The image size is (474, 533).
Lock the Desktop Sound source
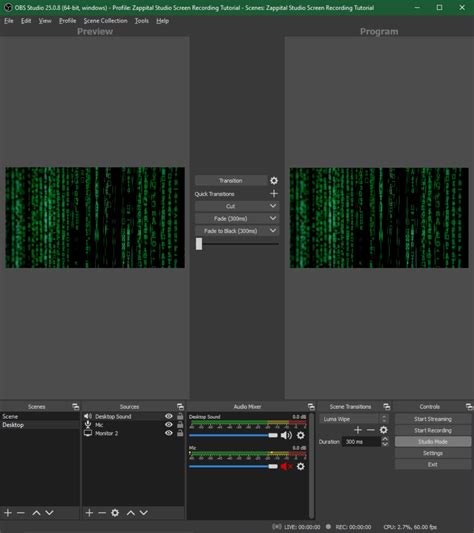[180, 416]
